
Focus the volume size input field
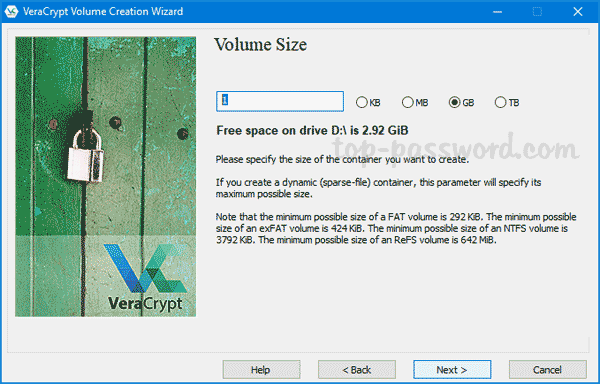pos(280,101)
